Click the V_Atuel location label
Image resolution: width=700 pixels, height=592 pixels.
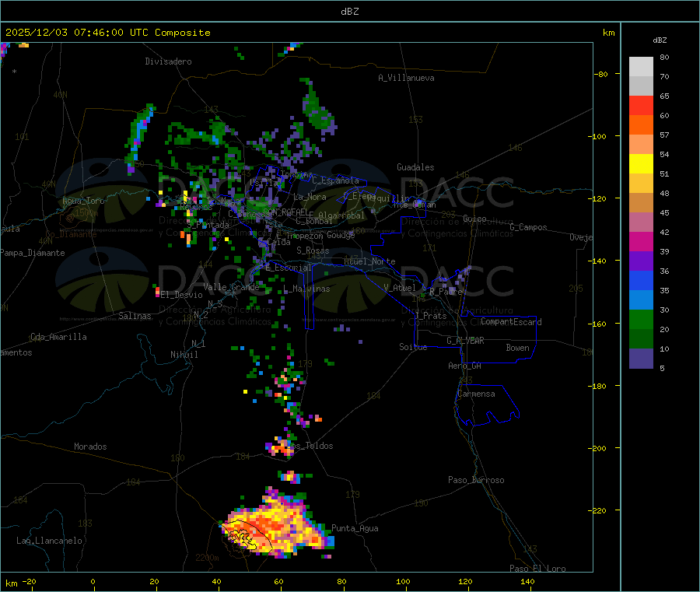coord(400,288)
